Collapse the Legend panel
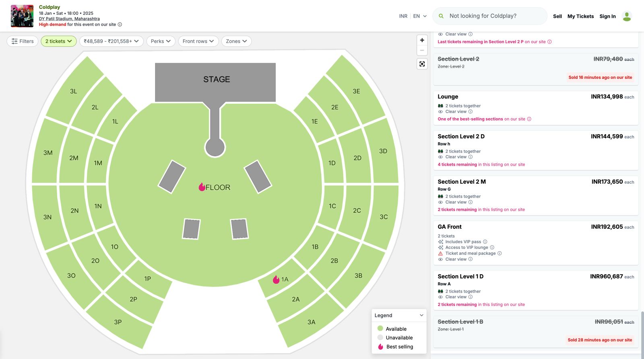Image resolution: width=644 pixels, height=359 pixels. click(x=421, y=315)
